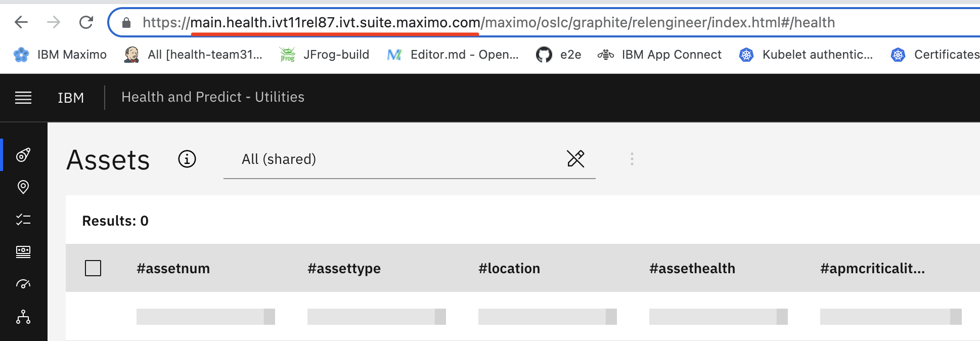980x341 pixels.
Task: Open the gauge meter sidebar icon
Action: click(x=23, y=284)
